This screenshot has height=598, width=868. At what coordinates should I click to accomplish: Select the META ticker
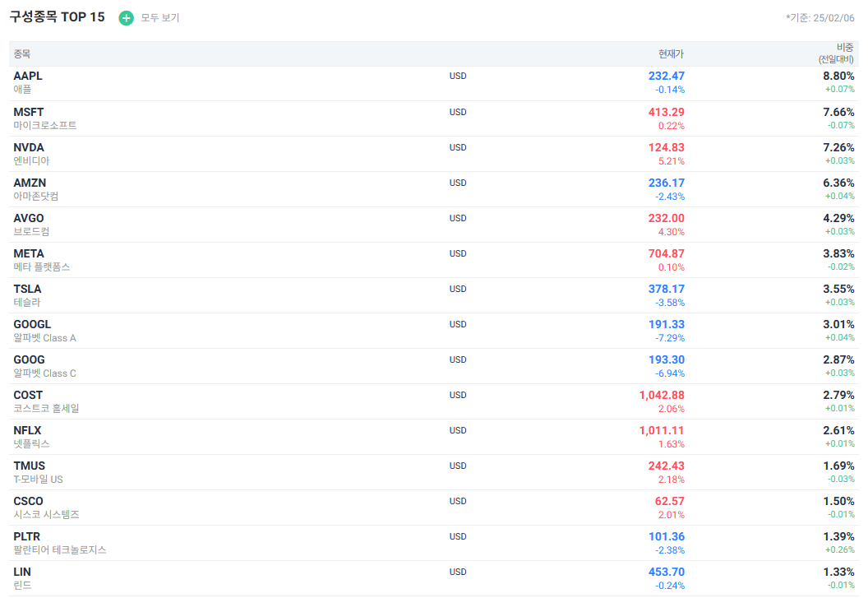(x=29, y=254)
